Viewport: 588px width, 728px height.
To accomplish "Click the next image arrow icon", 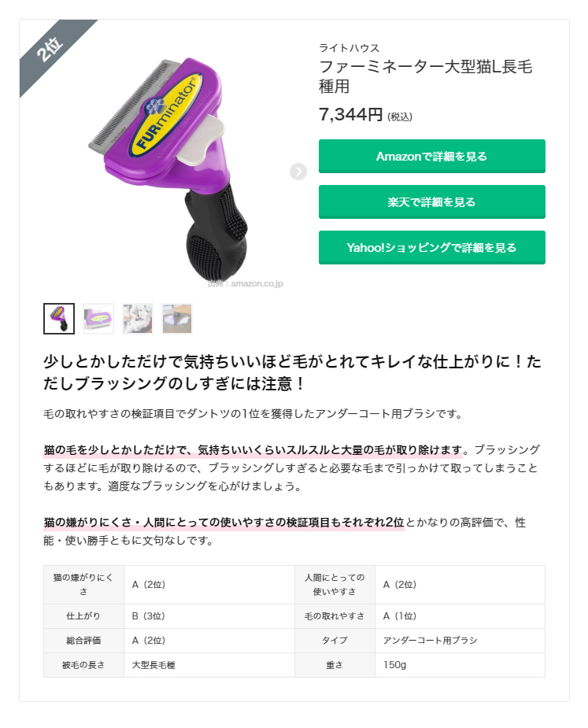I will [x=298, y=172].
